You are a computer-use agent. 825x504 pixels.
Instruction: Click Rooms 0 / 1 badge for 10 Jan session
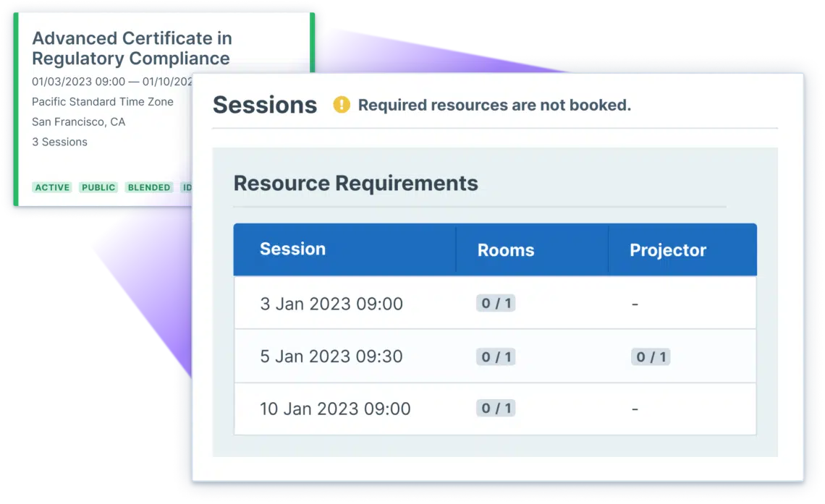pos(496,408)
